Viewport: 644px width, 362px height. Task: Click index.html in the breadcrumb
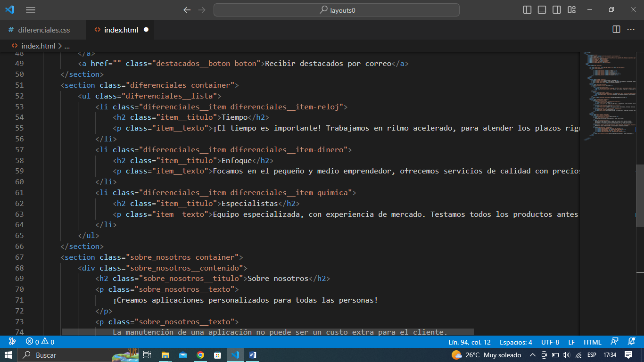(38, 46)
